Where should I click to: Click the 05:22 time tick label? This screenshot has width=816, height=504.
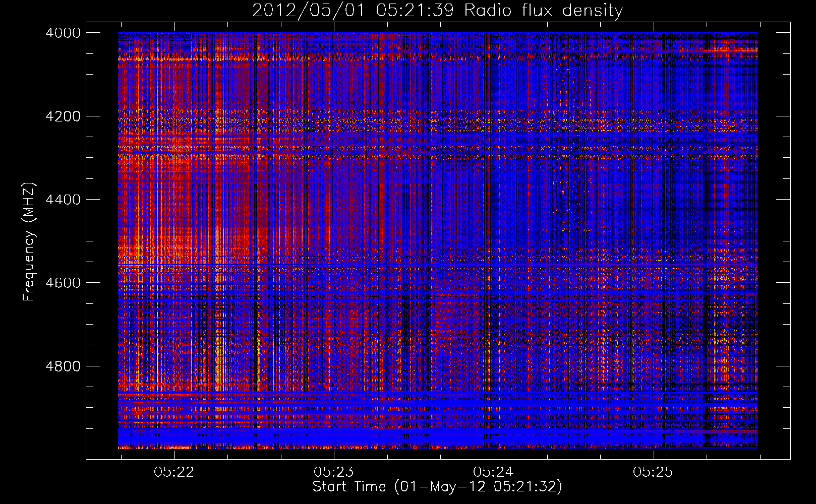pos(174,472)
